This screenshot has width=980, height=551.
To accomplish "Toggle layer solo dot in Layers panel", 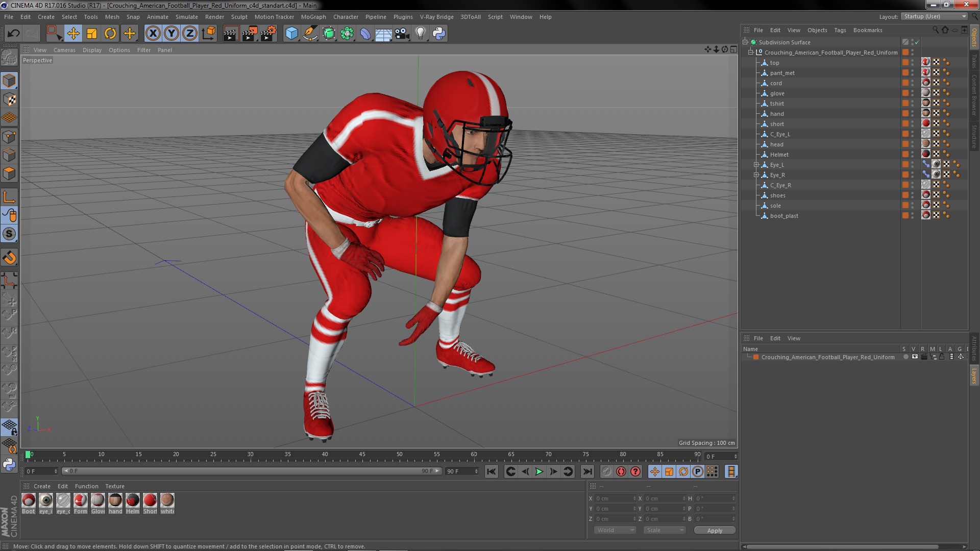I will point(905,357).
